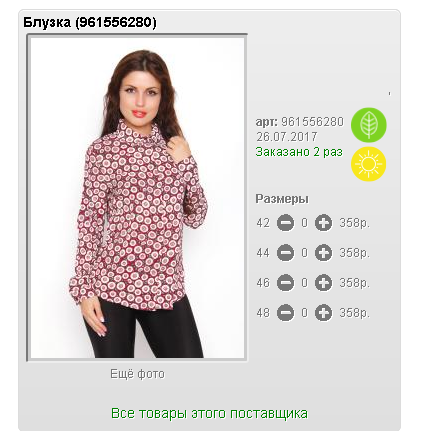Click the blouse product photo
435x431 pixels.
[x=137, y=197]
